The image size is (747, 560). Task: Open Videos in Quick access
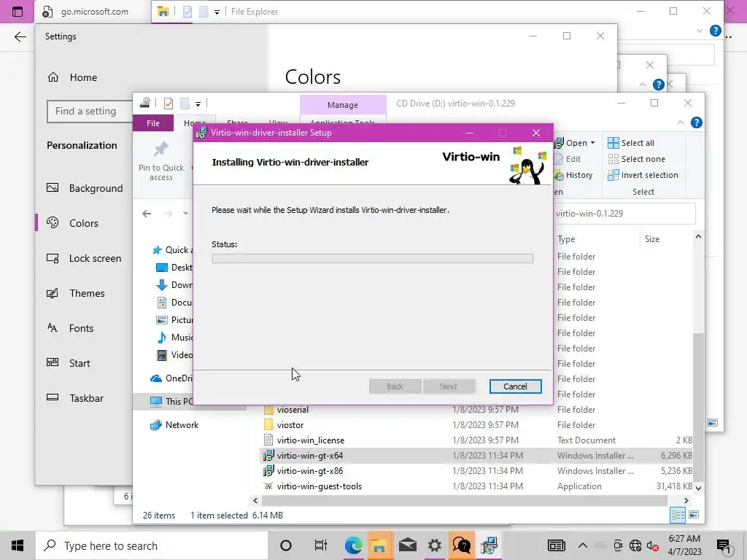click(175, 355)
